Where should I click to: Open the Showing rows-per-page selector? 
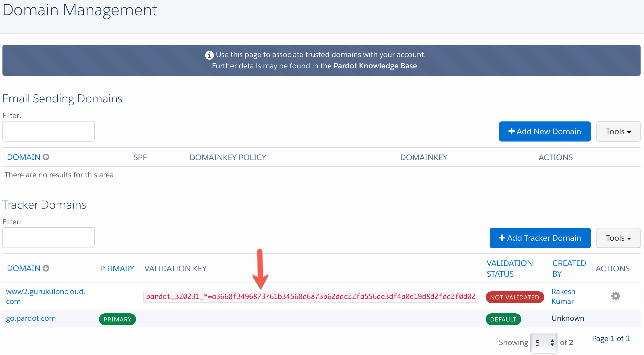point(544,343)
